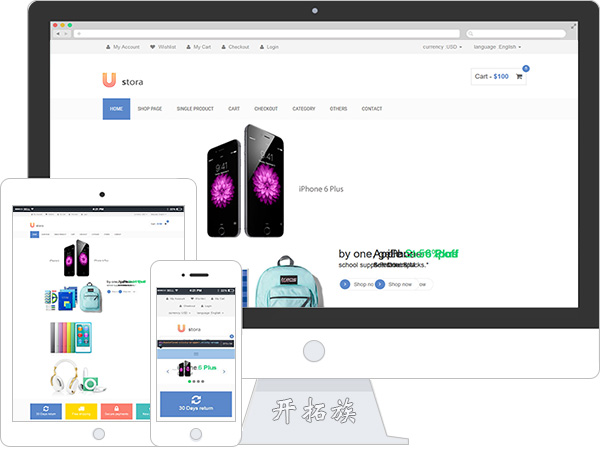This screenshot has width=600, height=450.
Task: Open the SHOP PAGE menu item
Action: 150,109
